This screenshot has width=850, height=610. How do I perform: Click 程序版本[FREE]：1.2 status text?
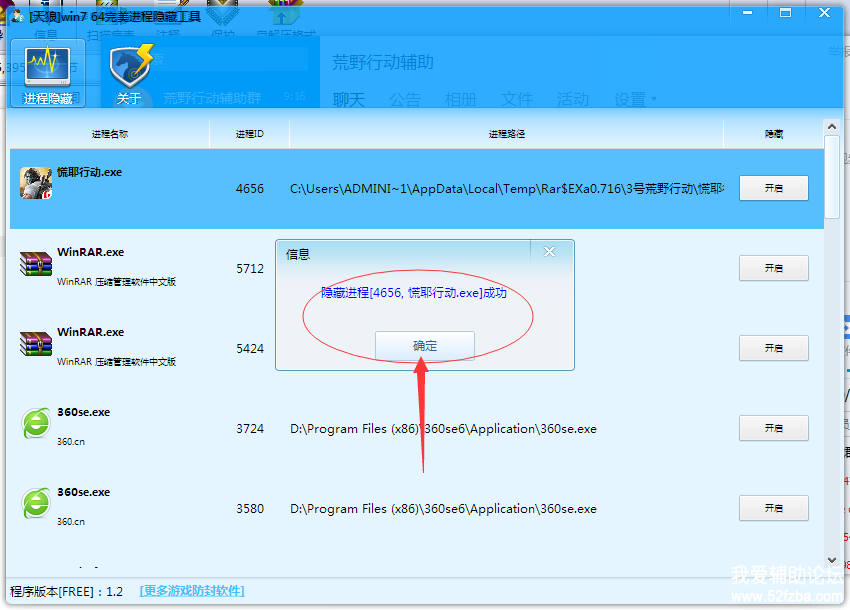(66, 591)
